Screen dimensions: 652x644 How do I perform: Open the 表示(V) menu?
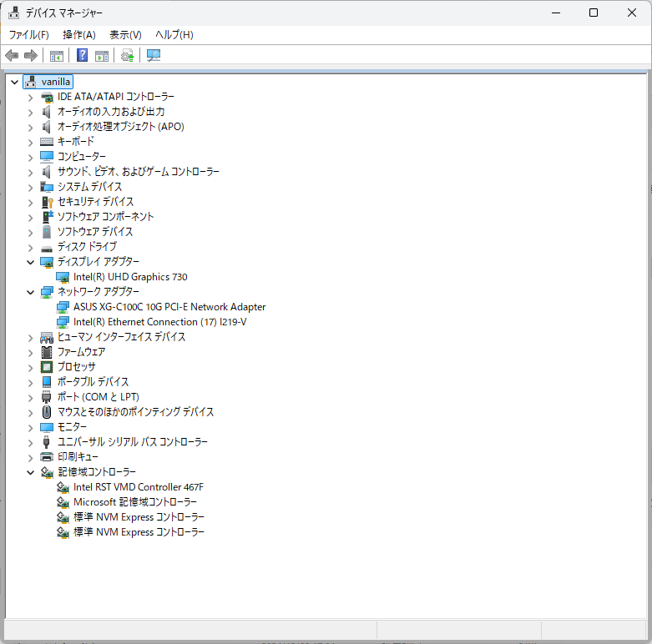pyautogui.click(x=125, y=35)
